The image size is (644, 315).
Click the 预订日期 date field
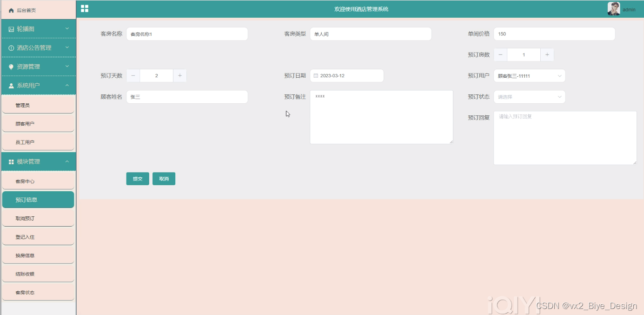point(347,76)
